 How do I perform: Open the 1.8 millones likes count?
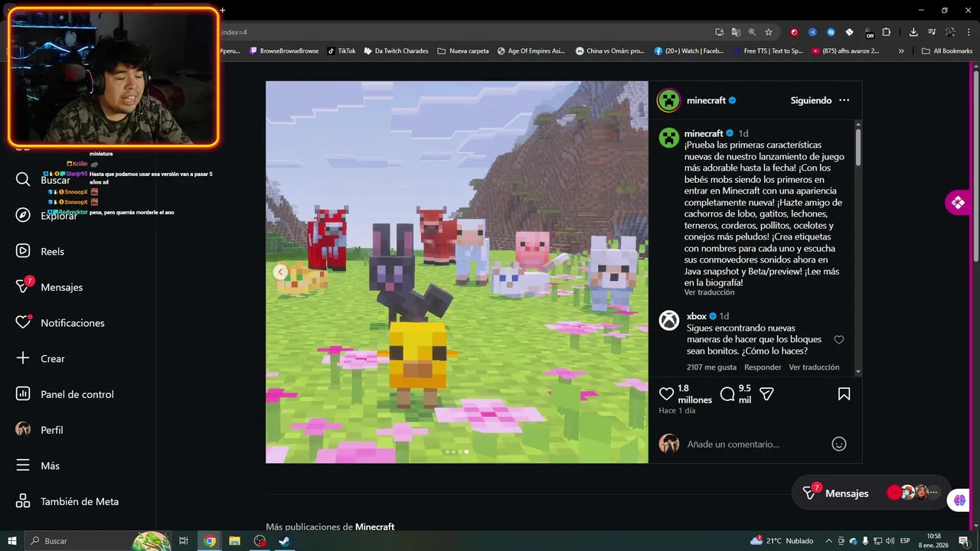[x=694, y=394]
